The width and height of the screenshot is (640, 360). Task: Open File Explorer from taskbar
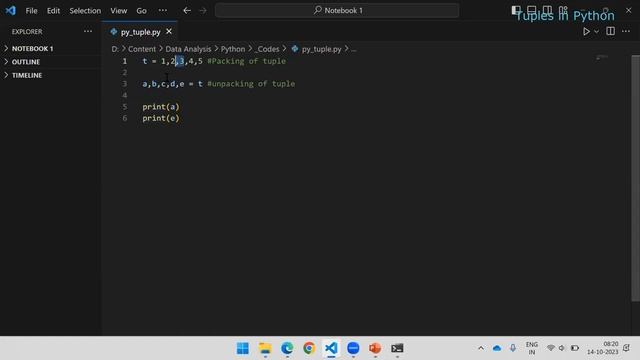[x=265, y=348]
